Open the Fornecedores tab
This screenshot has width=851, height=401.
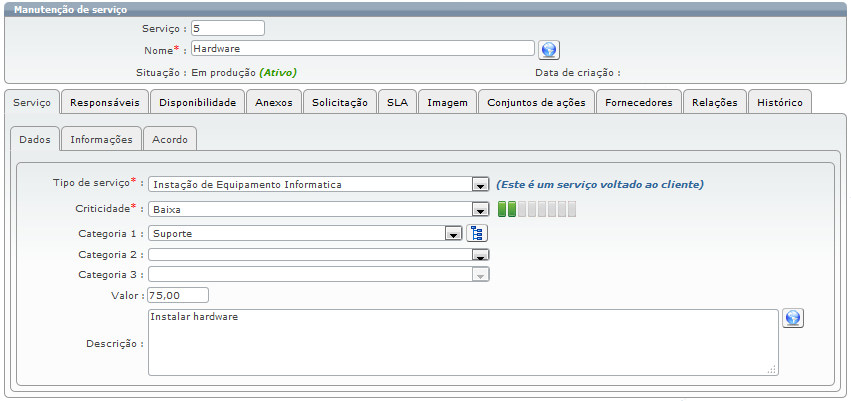pos(639,102)
